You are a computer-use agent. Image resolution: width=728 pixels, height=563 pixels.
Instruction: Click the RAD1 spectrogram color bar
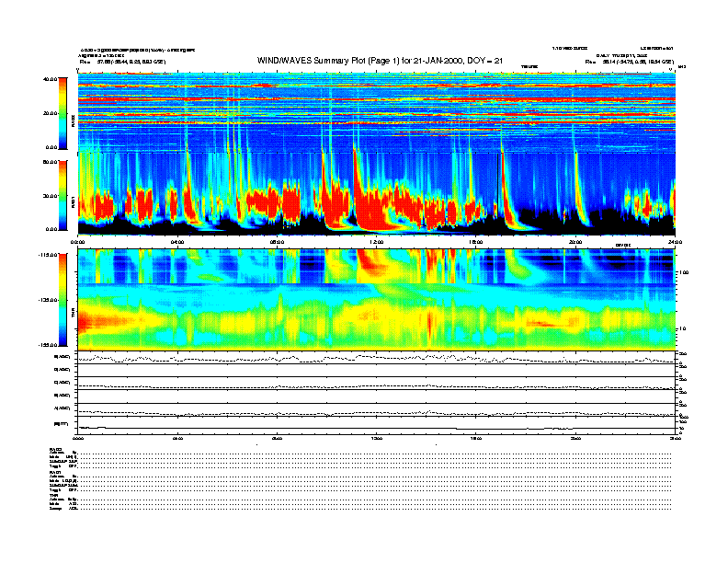point(61,195)
